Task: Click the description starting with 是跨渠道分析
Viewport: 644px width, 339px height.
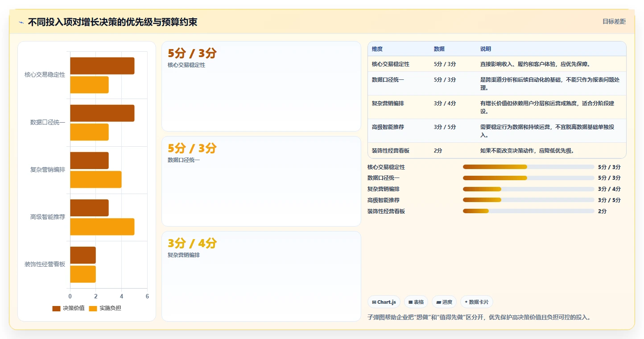Action: pos(550,84)
